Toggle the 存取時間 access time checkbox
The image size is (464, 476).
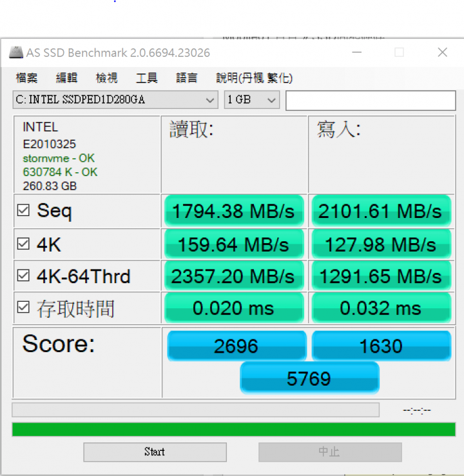(23, 307)
